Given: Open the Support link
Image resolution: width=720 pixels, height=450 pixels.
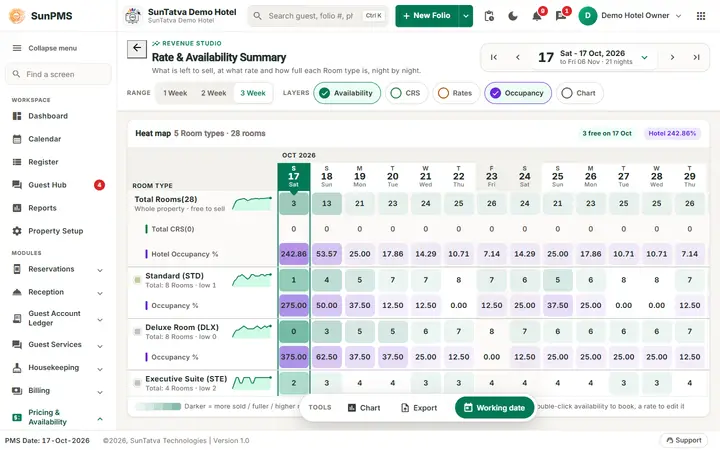Looking at the screenshot, I should point(684,440).
